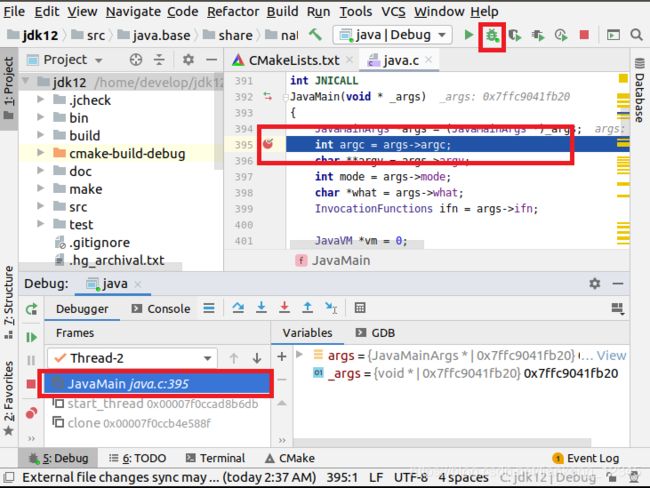Open the java | Debug configuration dropdown
The image size is (650, 488).
(392, 35)
